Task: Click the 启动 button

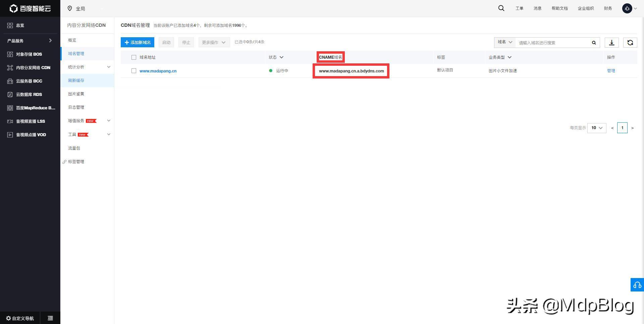Action: 166,42
